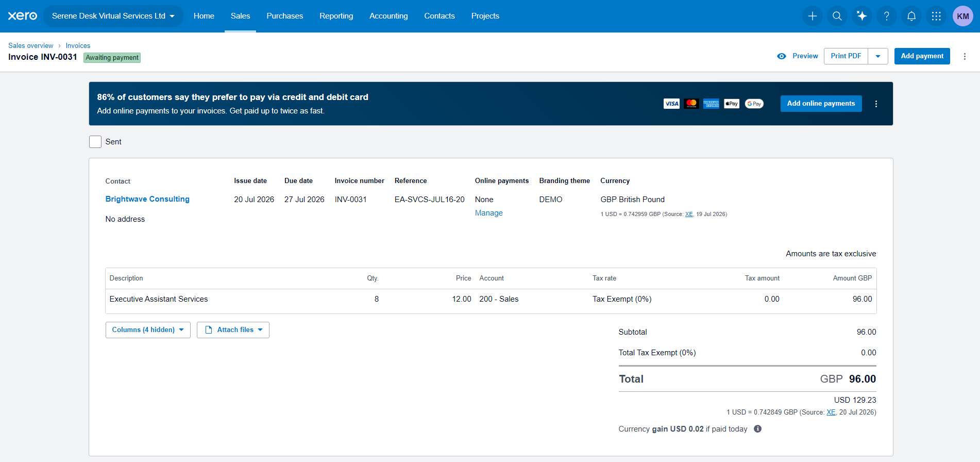Expand the Print PDF dropdown arrow
The image size is (980, 462).
point(878,56)
